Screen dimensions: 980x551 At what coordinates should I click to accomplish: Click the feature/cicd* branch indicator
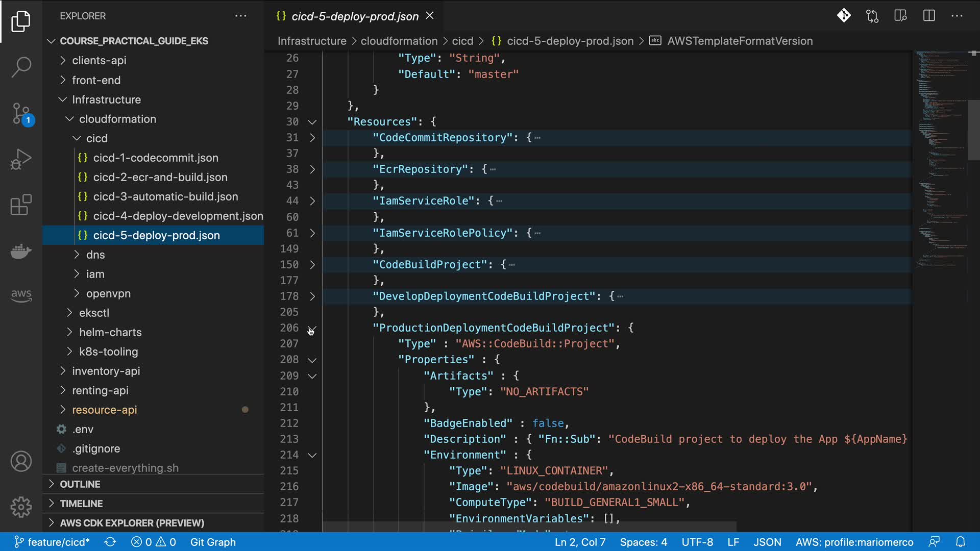tap(52, 542)
